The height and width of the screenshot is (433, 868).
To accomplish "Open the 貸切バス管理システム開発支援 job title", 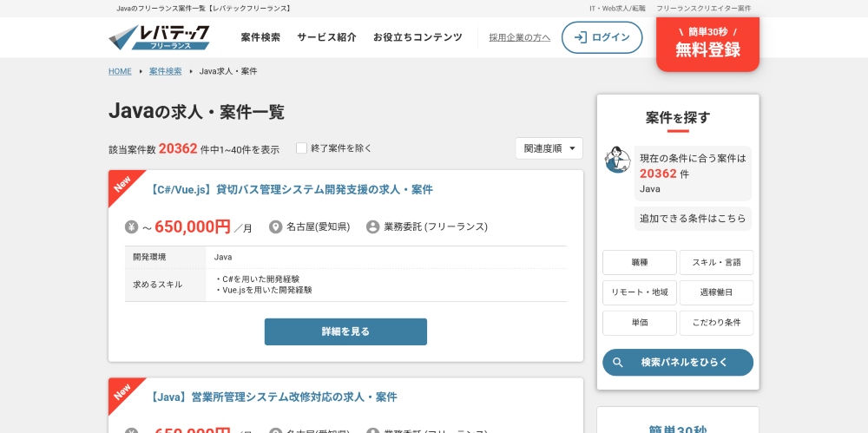I will (x=291, y=189).
